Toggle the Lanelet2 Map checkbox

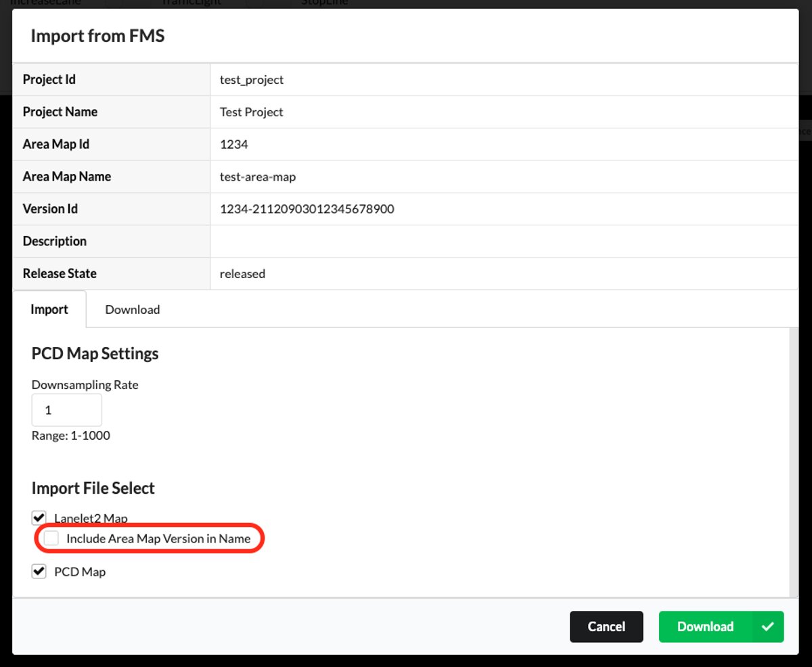39,518
